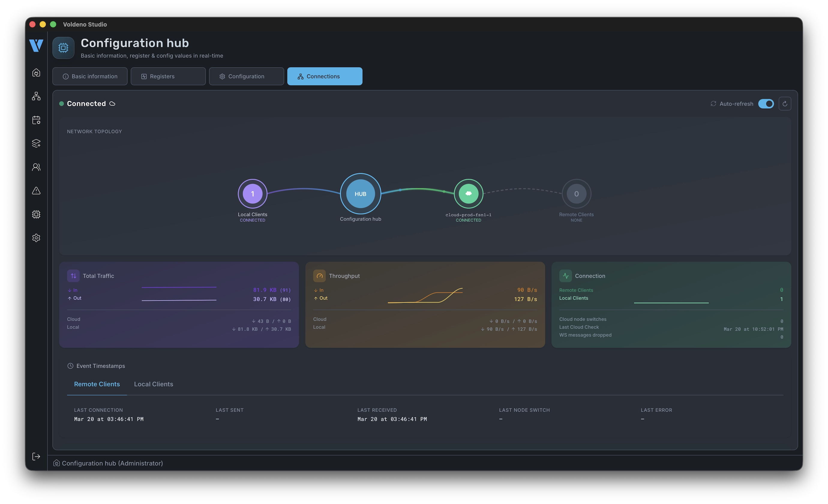828x504 pixels.
Task: Open the settings gear in sidebar
Action: tap(36, 238)
